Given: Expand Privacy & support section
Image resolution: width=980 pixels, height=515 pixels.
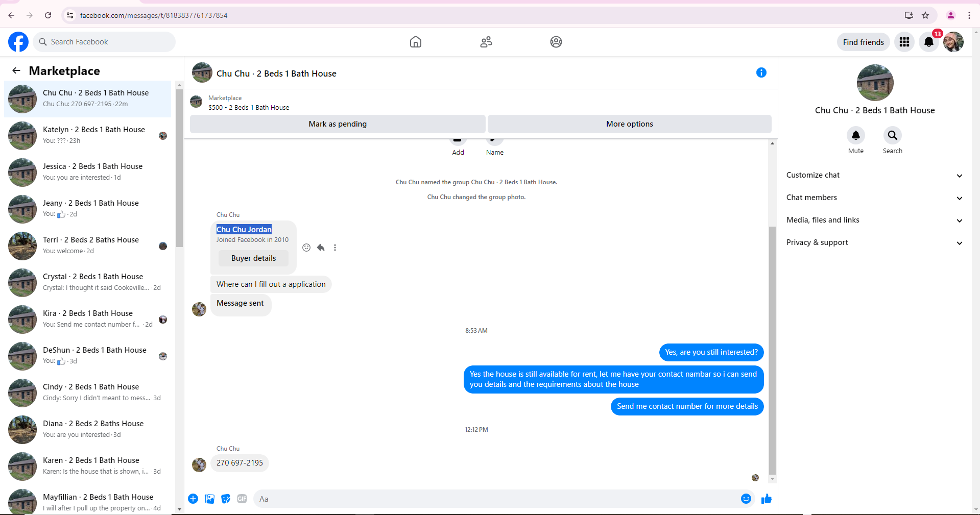Looking at the screenshot, I should point(874,242).
